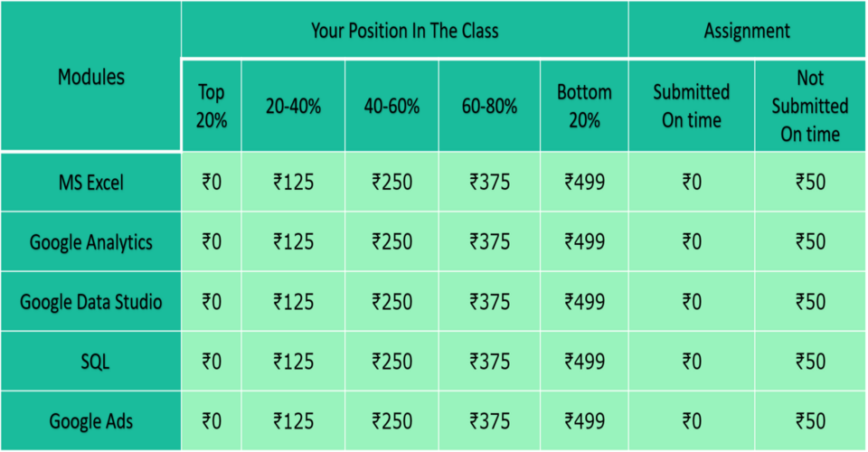This screenshot has height=452, width=868.
Task: Select the MS Excel row label
Action: 90,182
